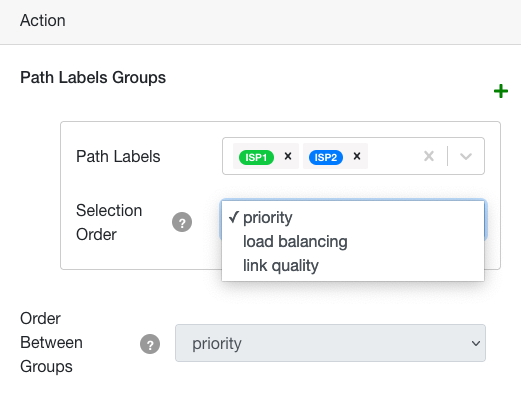Viewport: 522px width, 394px height.
Task: Add a new path labels group
Action: coord(501,91)
